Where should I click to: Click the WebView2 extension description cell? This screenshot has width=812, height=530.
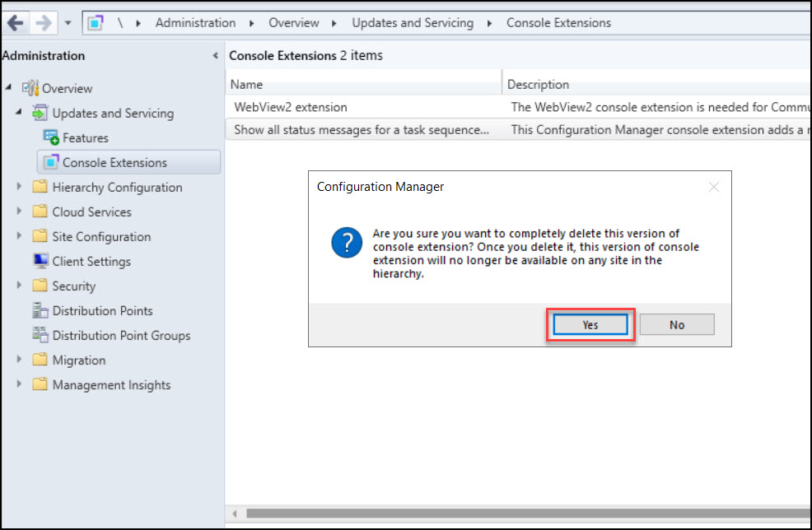pyautogui.click(x=660, y=107)
